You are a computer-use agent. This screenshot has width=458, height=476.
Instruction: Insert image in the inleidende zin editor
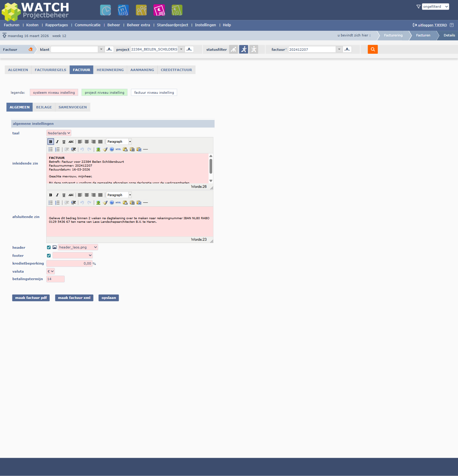pyautogui.click(x=98, y=149)
